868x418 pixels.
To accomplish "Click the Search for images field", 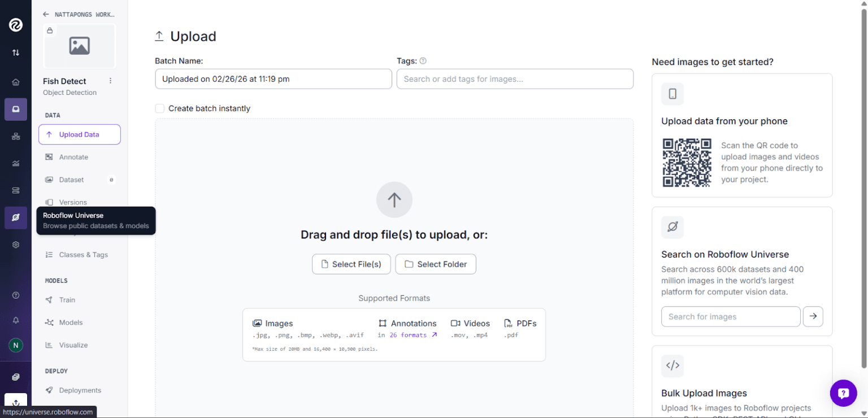I will point(731,316).
